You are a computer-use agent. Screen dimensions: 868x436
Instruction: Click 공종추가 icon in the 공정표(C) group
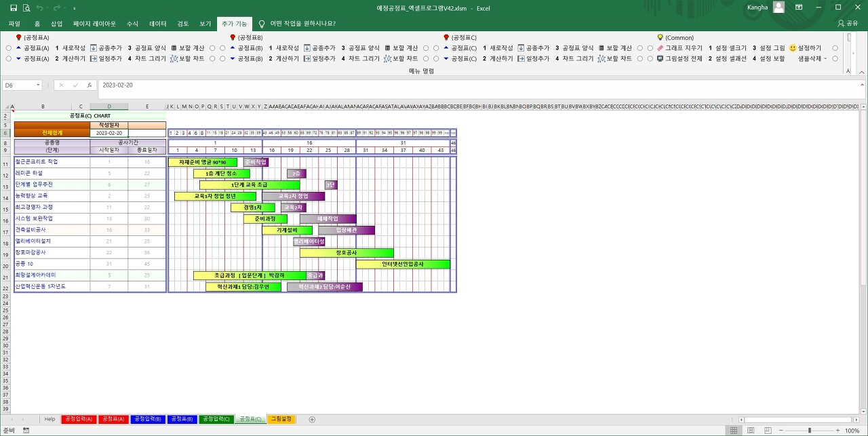point(521,48)
